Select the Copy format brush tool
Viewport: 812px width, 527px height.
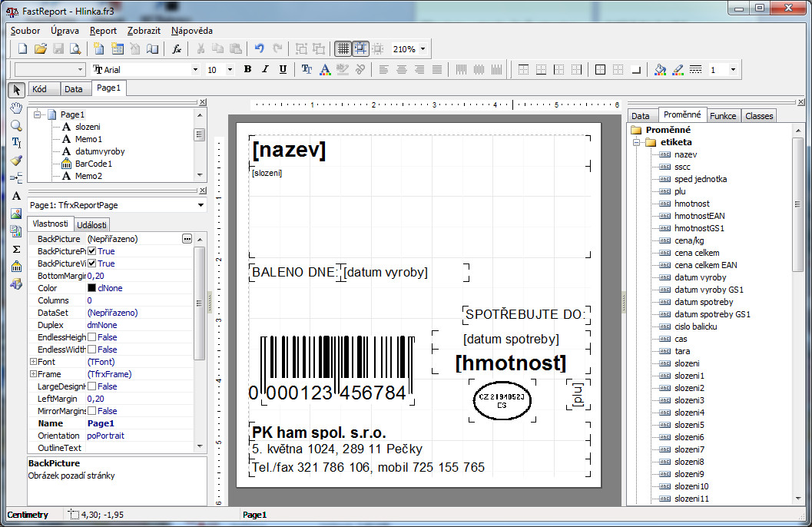tap(17, 161)
